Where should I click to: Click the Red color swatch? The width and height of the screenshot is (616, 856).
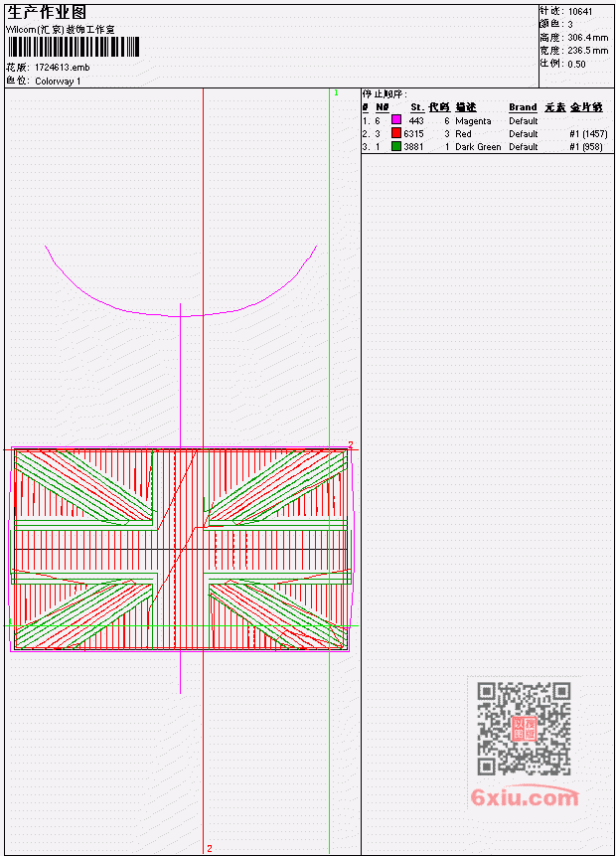pyautogui.click(x=396, y=132)
